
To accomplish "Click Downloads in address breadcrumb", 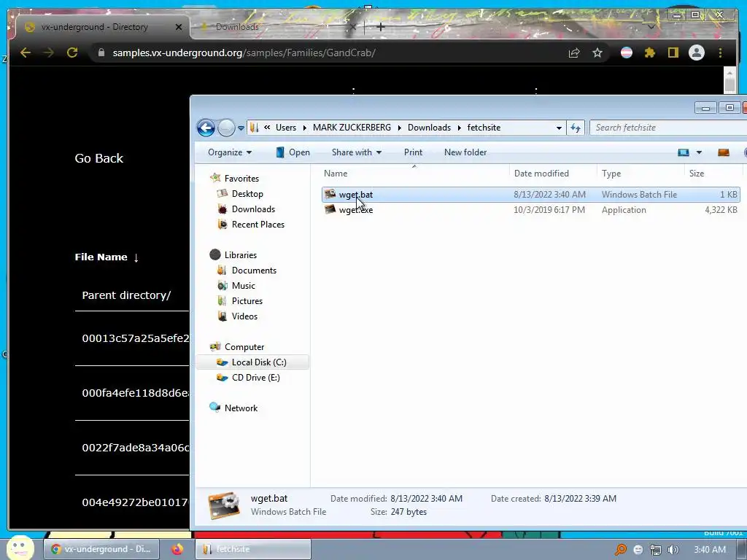I will click(429, 128).
